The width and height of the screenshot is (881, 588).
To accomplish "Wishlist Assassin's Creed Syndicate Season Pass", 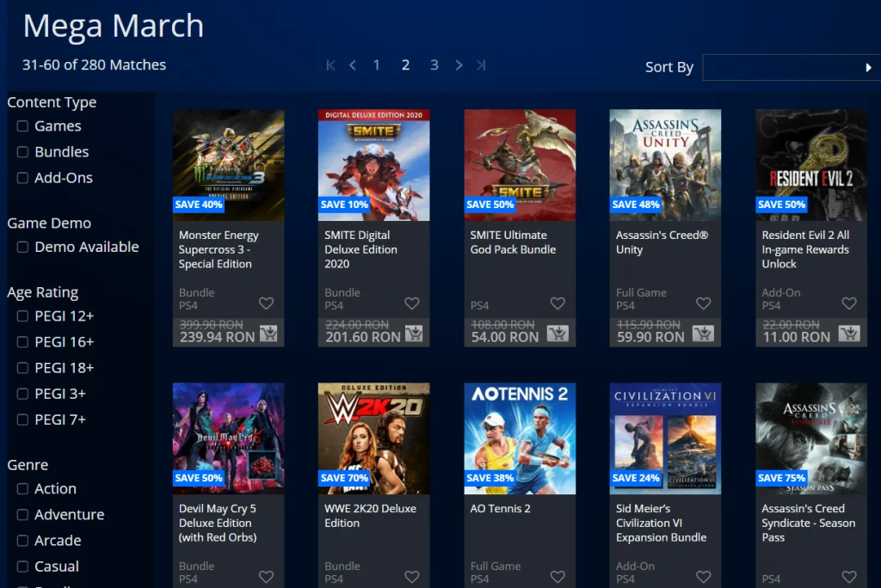I will pyautogui.click(x=849, y=577).
